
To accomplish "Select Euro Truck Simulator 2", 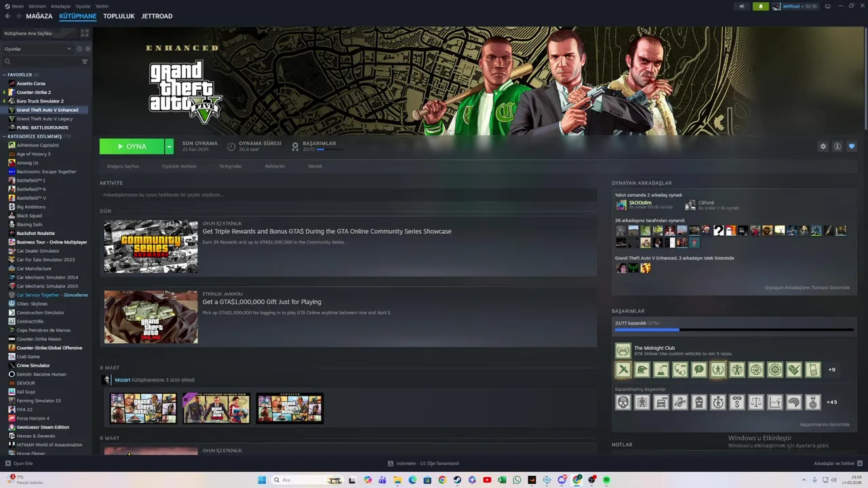I will pyautogui.click(x=39, y=101).
